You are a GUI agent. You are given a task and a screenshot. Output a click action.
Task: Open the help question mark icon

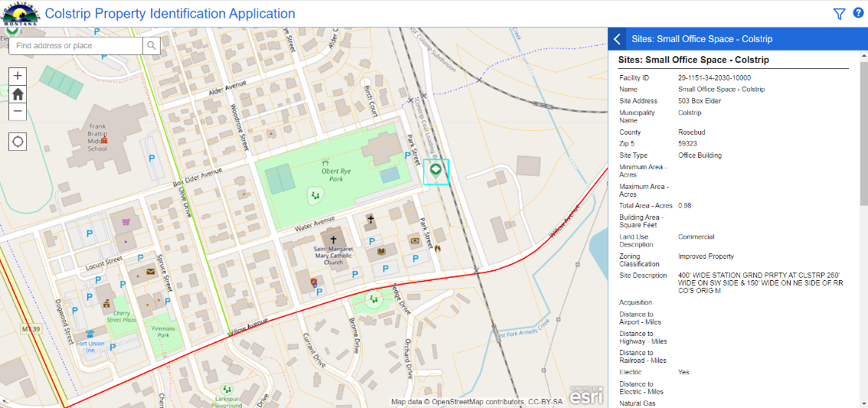coord(858,13)
